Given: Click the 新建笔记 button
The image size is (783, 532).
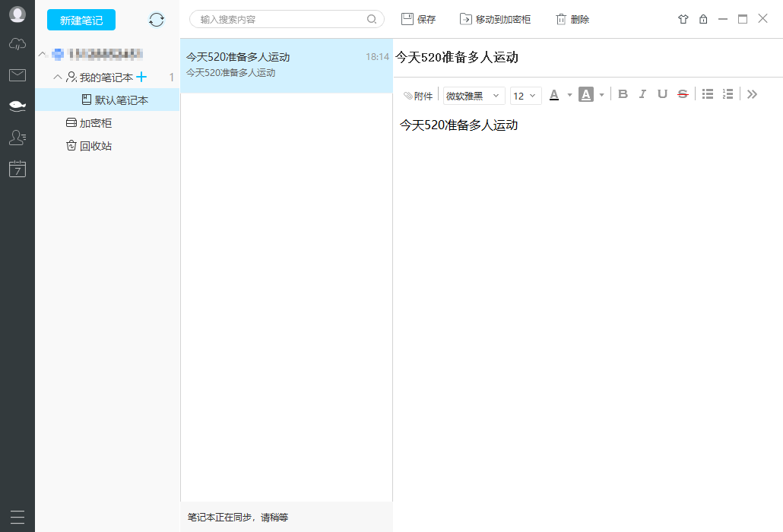Looking at the screenshot, I should click(81, 21).
